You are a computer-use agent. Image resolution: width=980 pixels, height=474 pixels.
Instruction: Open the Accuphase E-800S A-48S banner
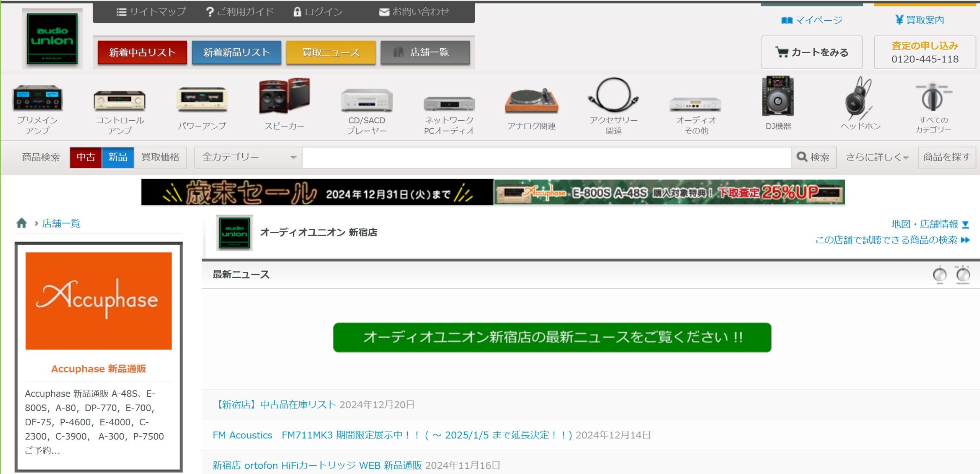click(x=670, y=192)
